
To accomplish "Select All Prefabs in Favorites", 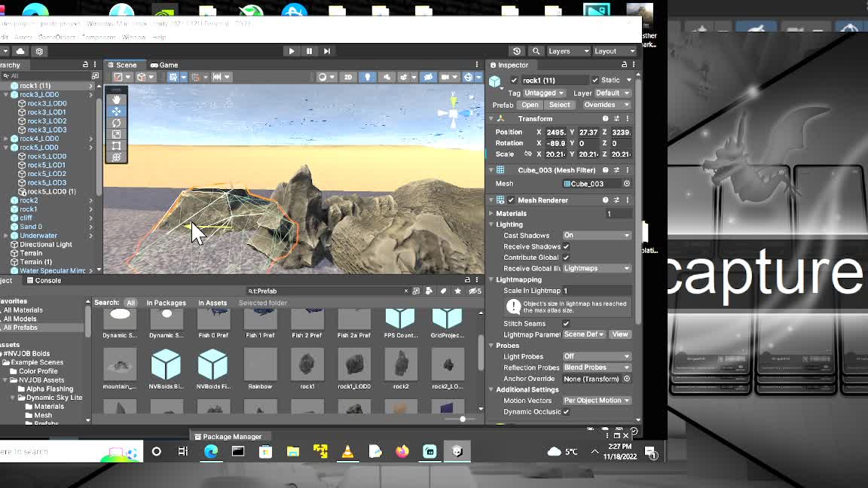I will point(20,328).
